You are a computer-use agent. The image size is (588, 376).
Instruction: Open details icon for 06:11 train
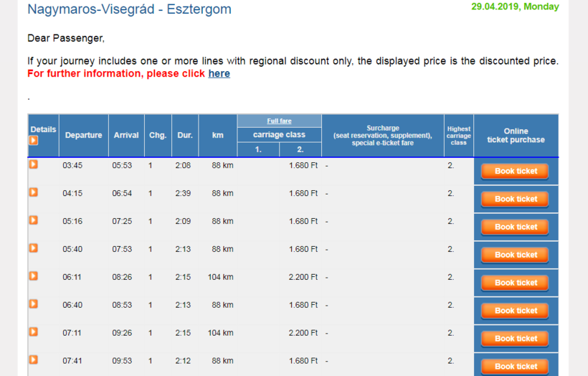[33, 276]
